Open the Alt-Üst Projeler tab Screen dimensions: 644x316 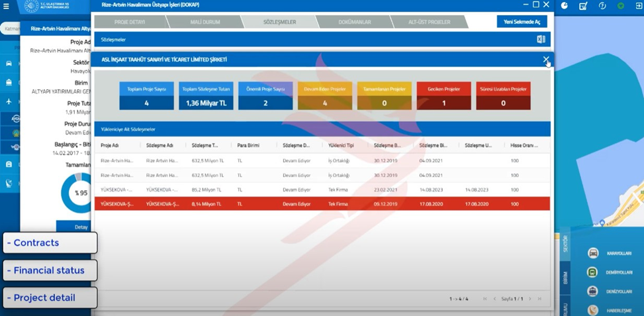tap(429, 22)
